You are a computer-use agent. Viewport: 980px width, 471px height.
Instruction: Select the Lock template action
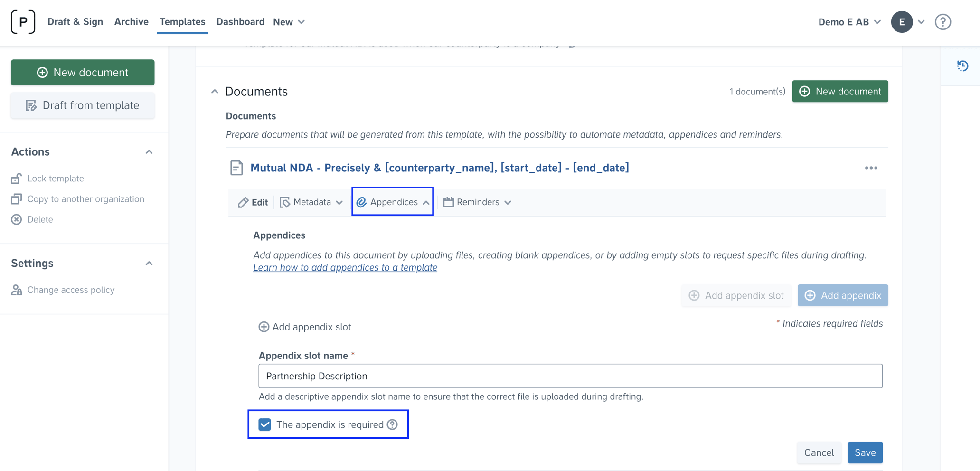tap(55, 178)
